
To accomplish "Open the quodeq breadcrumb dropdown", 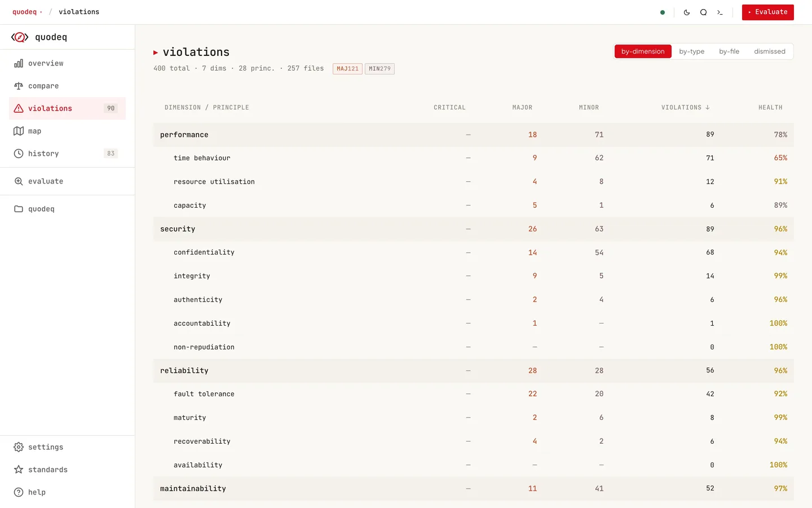I will 27,12.
